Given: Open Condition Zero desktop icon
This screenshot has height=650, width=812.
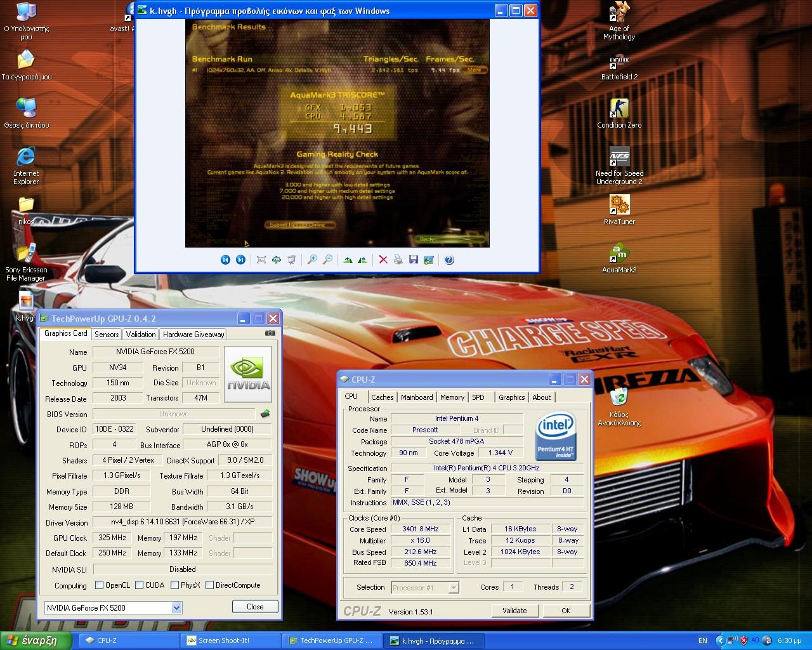Looking at the screenshot, I should (619, 114).
